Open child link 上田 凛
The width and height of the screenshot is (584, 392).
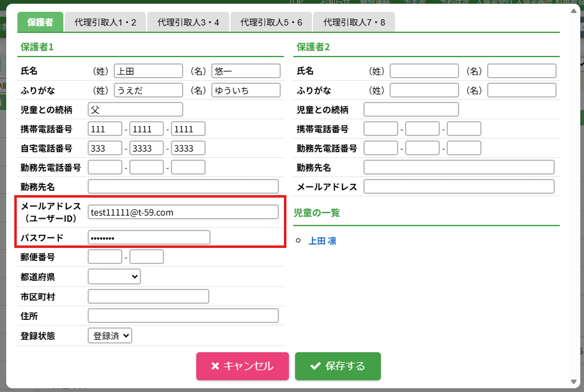coord(322,241)
